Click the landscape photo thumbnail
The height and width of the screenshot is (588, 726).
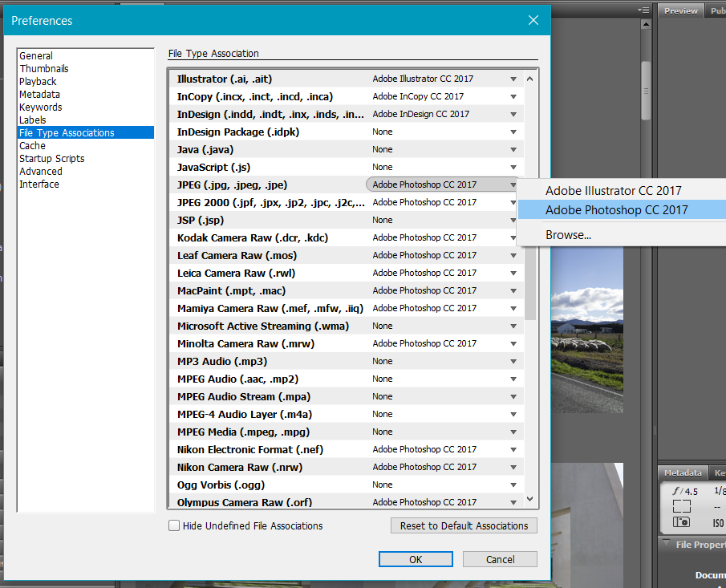tap(588, 329)
